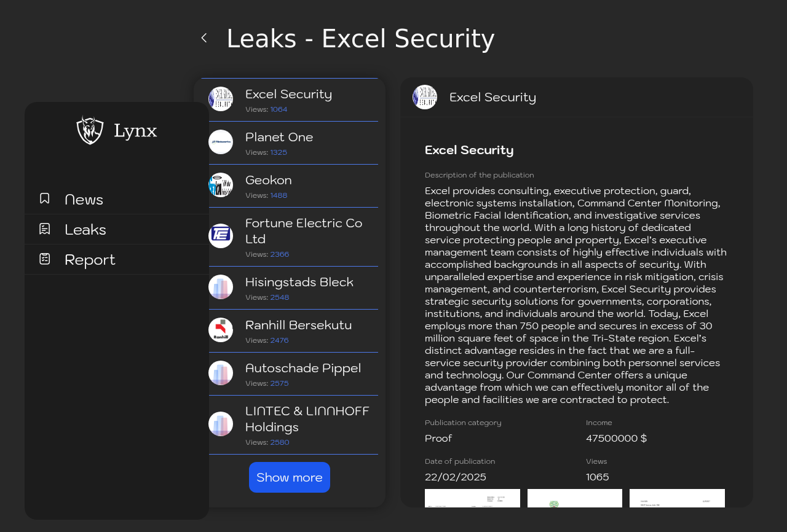Click the Autoschade Pippel placeholder avatar

[x=221, y=373]
